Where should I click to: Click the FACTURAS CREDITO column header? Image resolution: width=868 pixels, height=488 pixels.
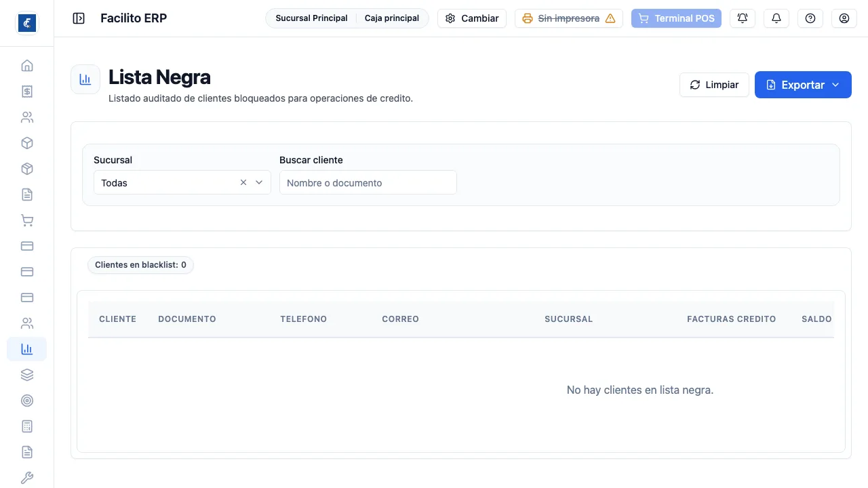[732, 319]
